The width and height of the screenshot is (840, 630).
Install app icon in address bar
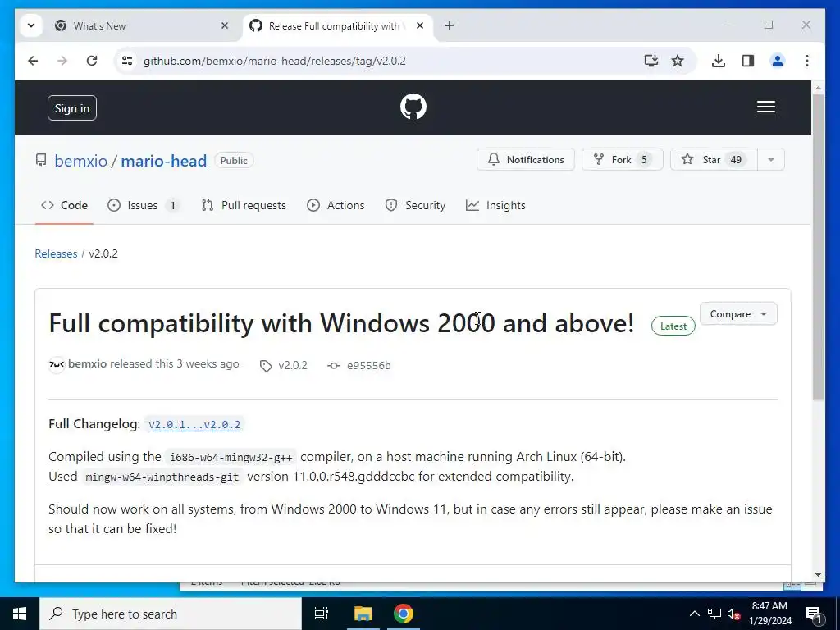(x=651, y=61)
